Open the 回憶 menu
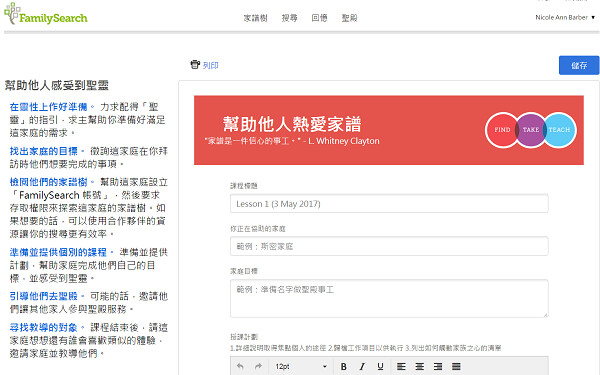This screenshot has width=600, height=375. (x=319, y=18)
